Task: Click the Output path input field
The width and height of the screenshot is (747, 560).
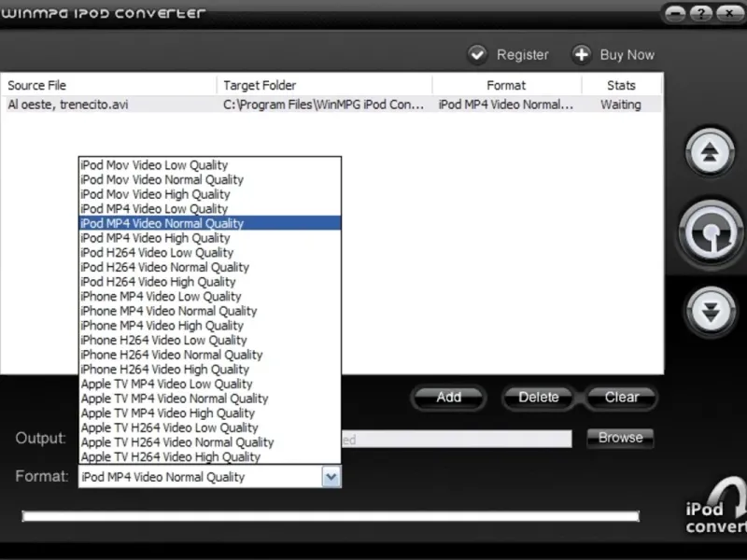Action: tap(457, 439)
